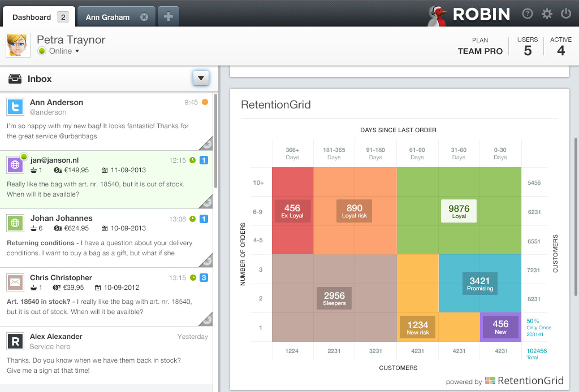Open the Inbox filter dropdown
This screenshot has width=579, height=392.
coord(201,78)
